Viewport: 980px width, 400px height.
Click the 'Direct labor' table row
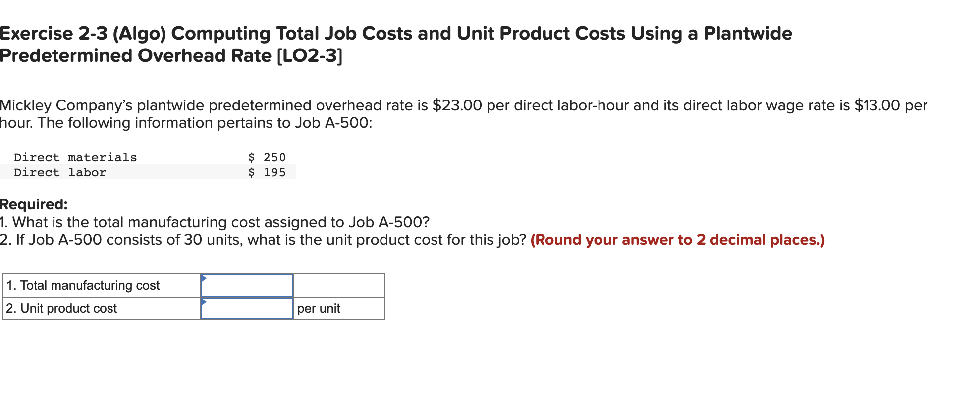[x=59, y=172]
